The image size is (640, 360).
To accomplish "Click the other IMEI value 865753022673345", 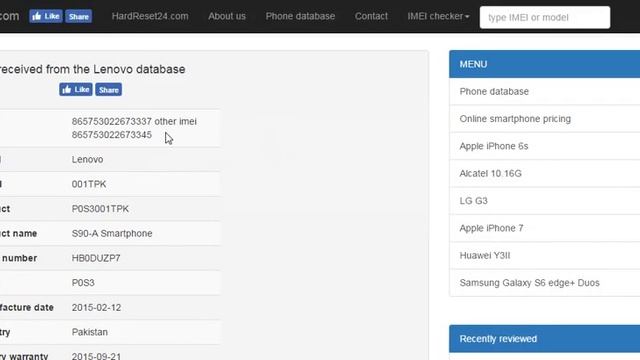I will click(111, 135).
